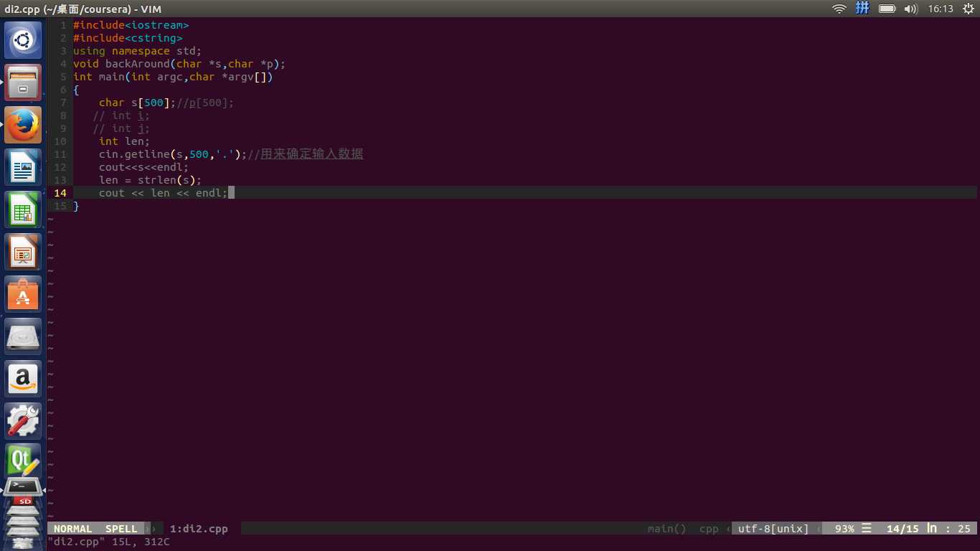The image size is (980, 551).
Task: Click the closing brace on line 15
Action: coord(76,206)
